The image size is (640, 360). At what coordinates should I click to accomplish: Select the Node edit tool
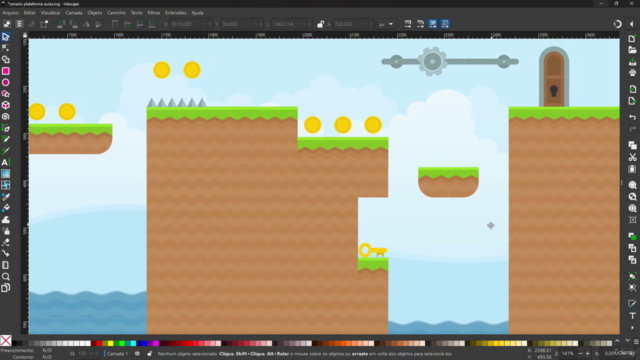(x=5, y=48)
